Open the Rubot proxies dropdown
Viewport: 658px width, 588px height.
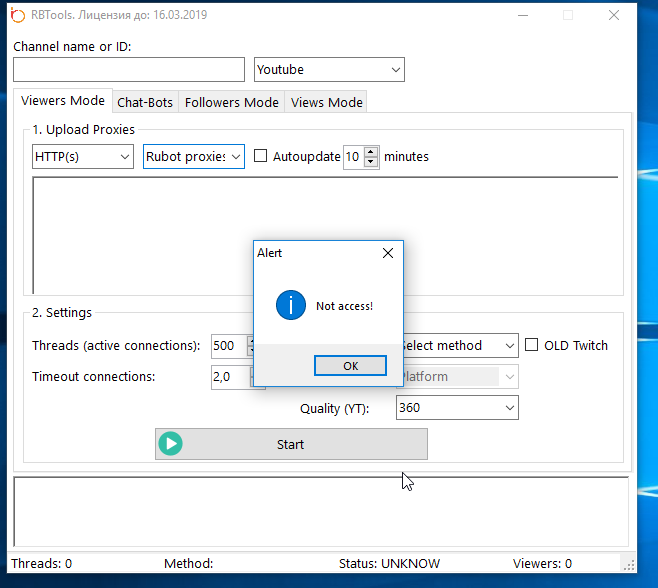coord(194,157)
